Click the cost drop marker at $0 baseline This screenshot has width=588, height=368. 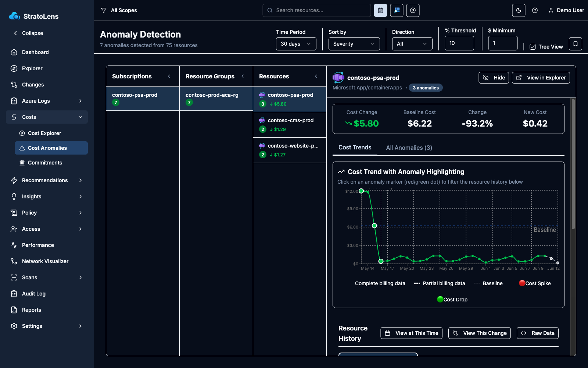pyautogui.click(x=381, y=261)
